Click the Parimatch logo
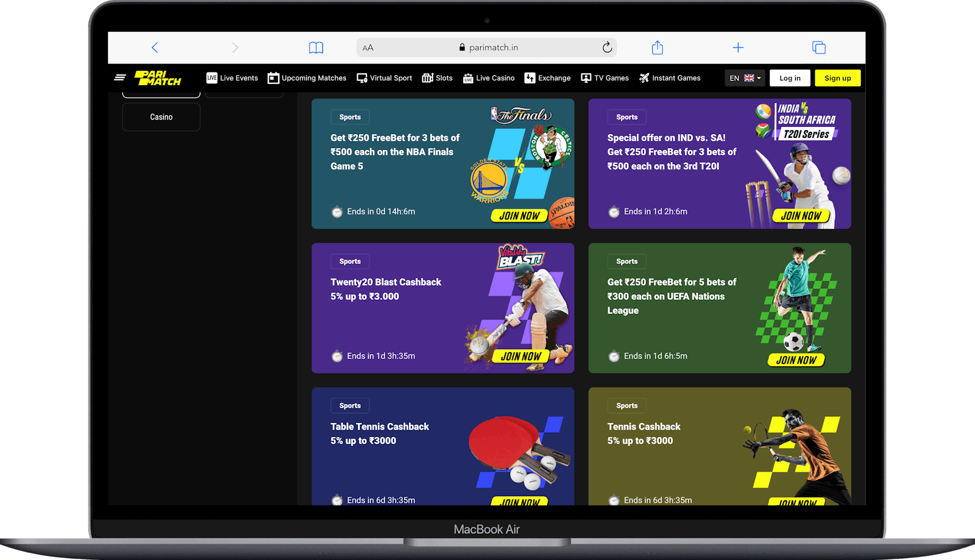The height and width of the screenshot is (560, 975). (158, 78)
